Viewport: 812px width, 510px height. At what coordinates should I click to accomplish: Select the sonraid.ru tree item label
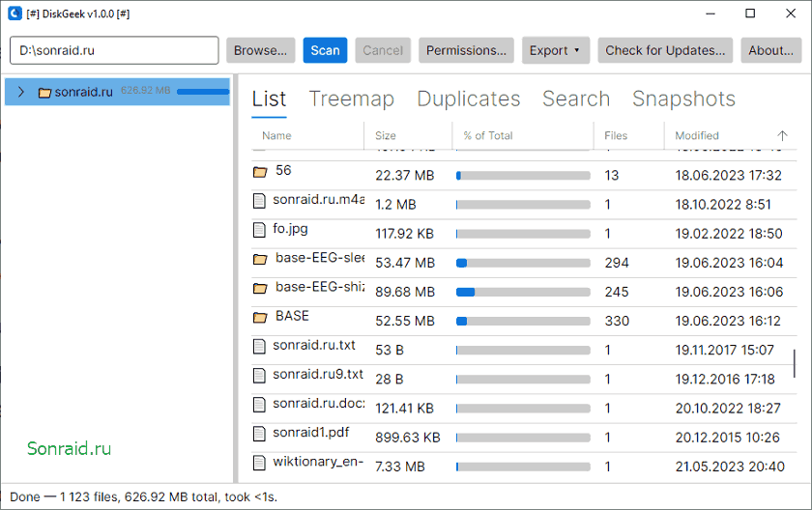[83, 92]
